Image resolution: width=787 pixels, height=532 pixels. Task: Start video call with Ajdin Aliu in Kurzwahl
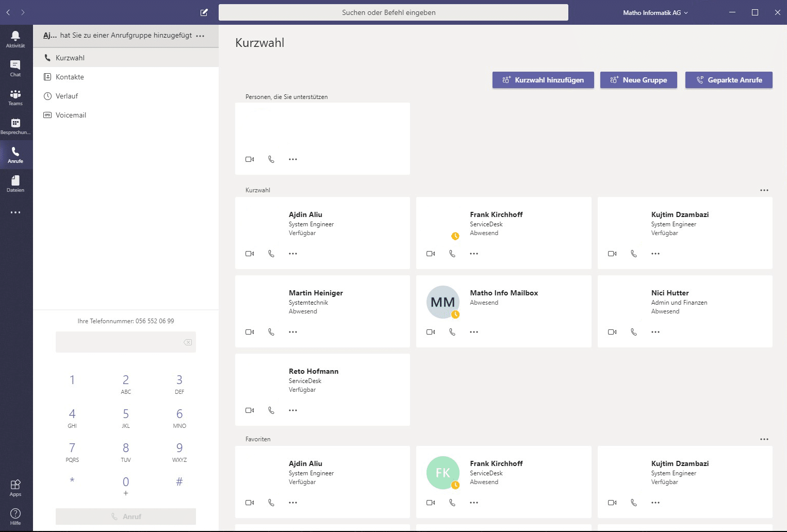pyautogui.click(x=250, y=254)
